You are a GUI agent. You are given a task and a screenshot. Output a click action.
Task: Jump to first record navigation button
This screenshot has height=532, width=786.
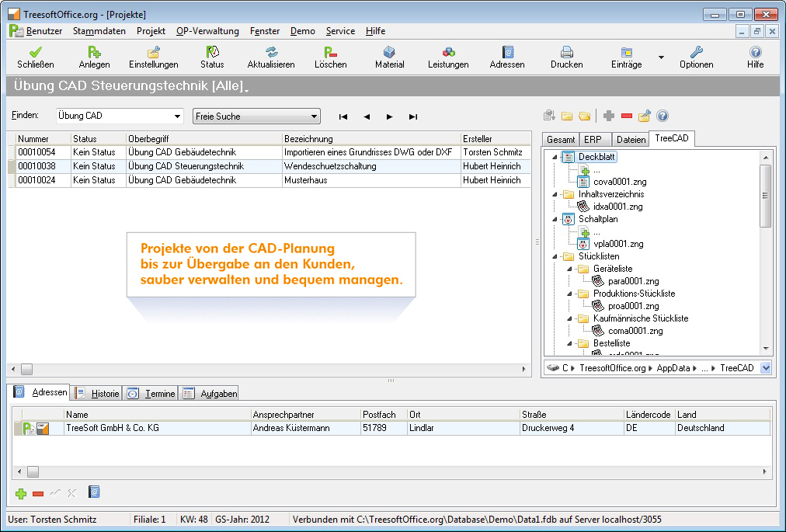tap(343, 116)
